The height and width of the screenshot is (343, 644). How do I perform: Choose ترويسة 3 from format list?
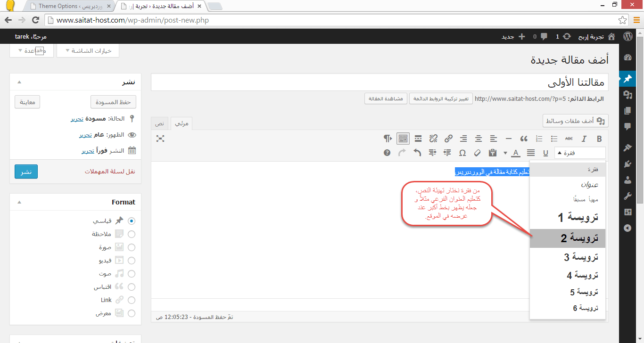pyautogui.click(x=568, y=257)
